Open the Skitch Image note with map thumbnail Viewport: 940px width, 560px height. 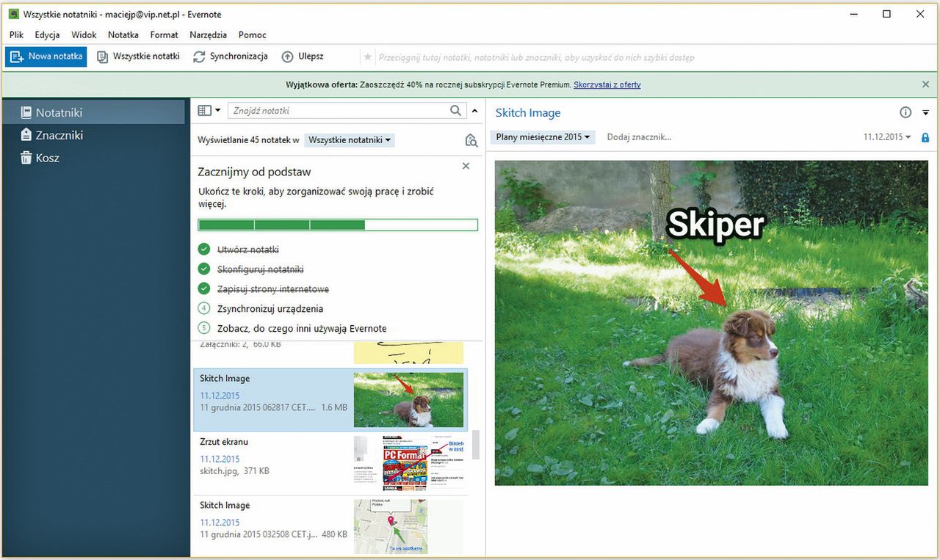330,526
